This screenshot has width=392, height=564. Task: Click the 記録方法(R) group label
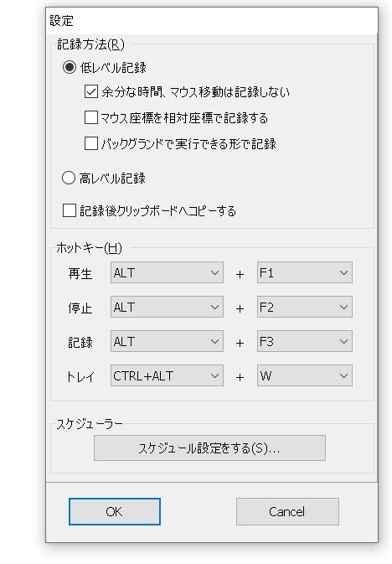90,44
